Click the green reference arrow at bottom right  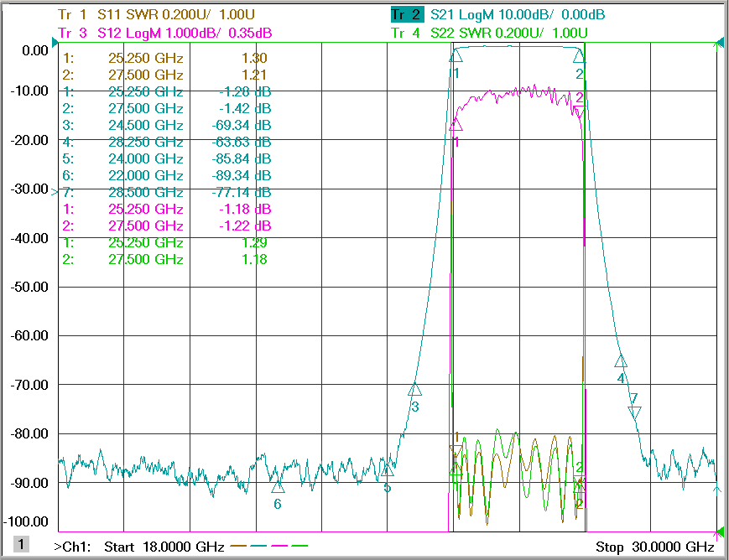721,531
